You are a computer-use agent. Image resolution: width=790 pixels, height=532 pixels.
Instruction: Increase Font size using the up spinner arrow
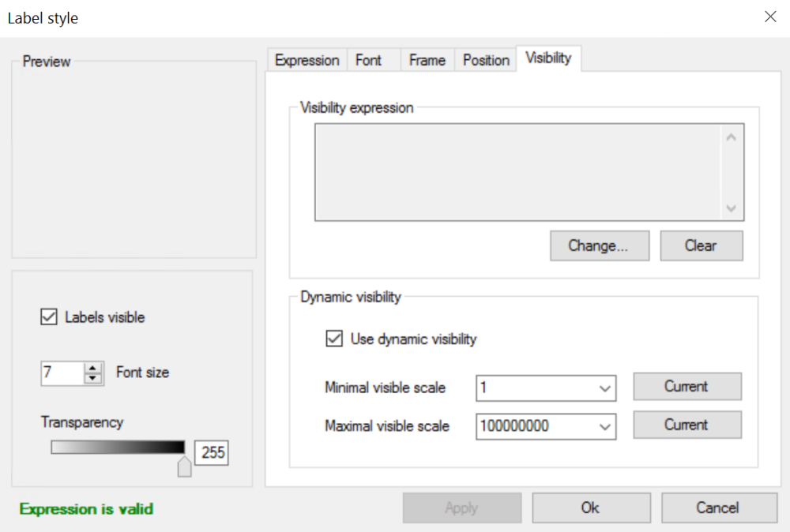click(91, 368)
